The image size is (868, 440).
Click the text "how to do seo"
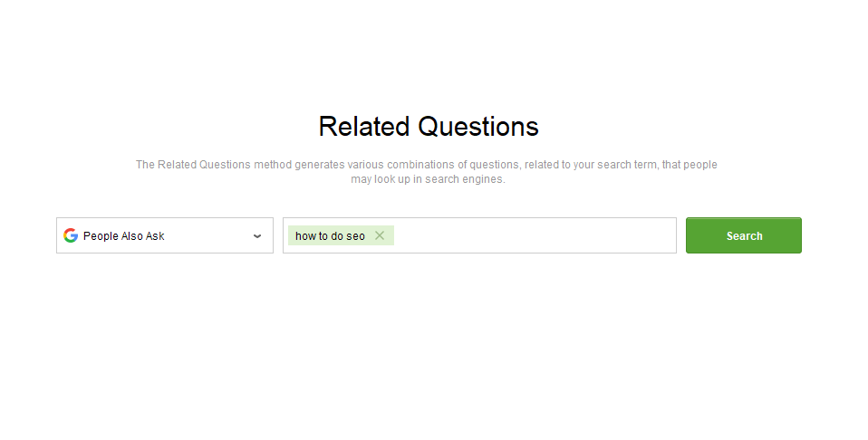pyautogui.click(x=330, y=236)
